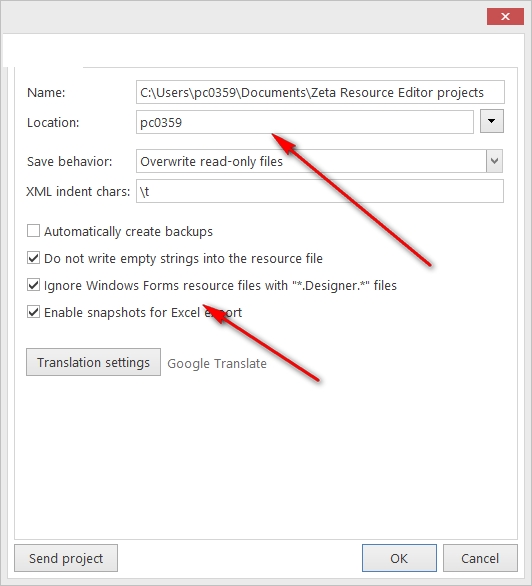Click the Location field showing pc0359
Image resolution: width=532 pixels, height=586 pixels.
[305, 122]
